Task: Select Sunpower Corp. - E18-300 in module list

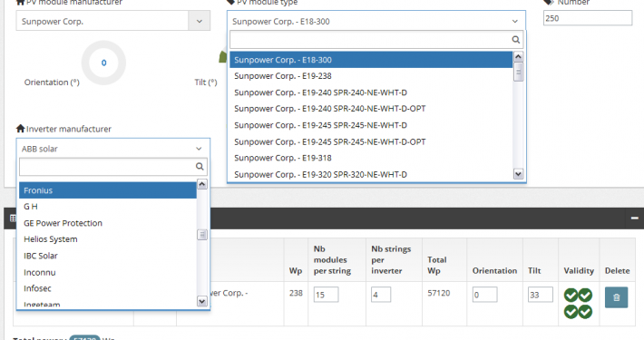Action: point(371,60)
